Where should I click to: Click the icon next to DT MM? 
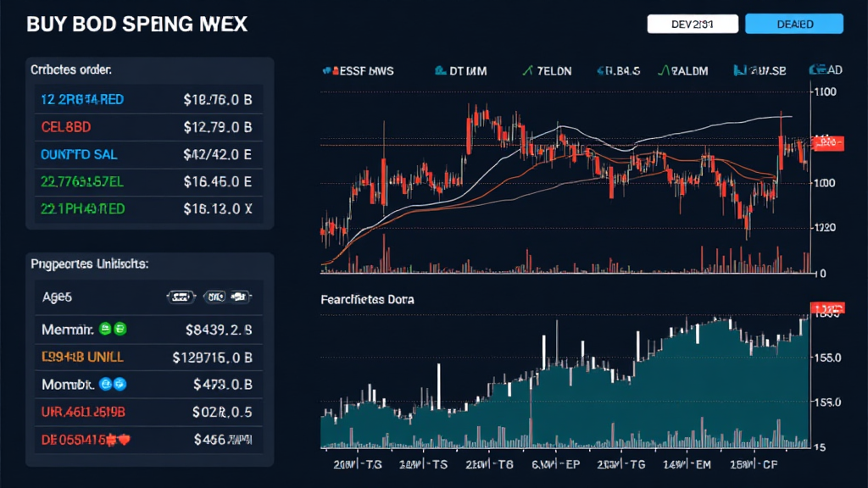click(x=440, y=71)
